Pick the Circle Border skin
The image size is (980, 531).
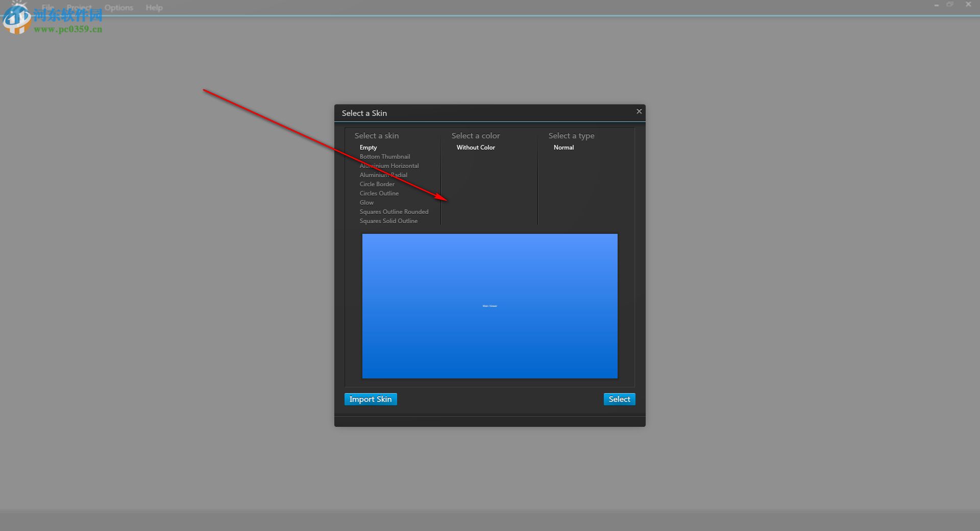(x=377, y=184)
